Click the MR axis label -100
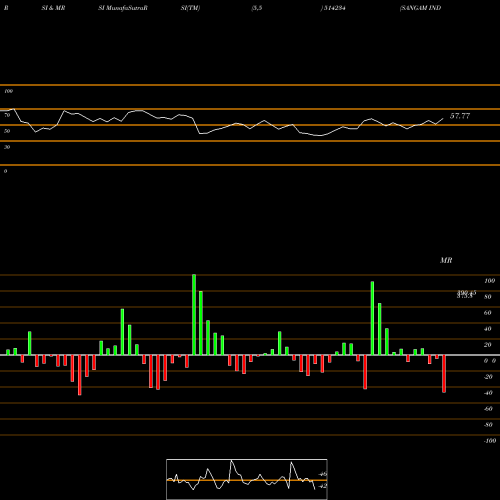 click(x=490, y=441)
